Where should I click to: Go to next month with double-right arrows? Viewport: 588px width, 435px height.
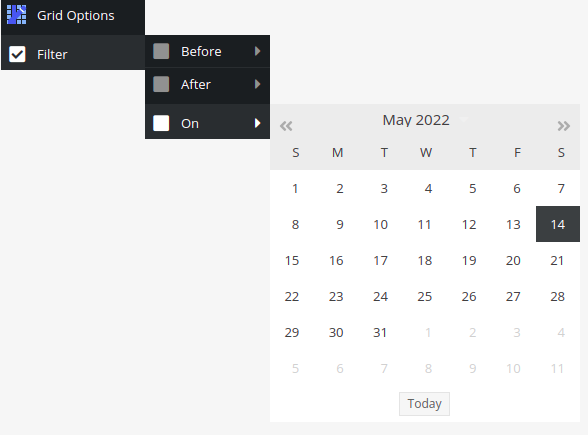click(x=564, y=126)
